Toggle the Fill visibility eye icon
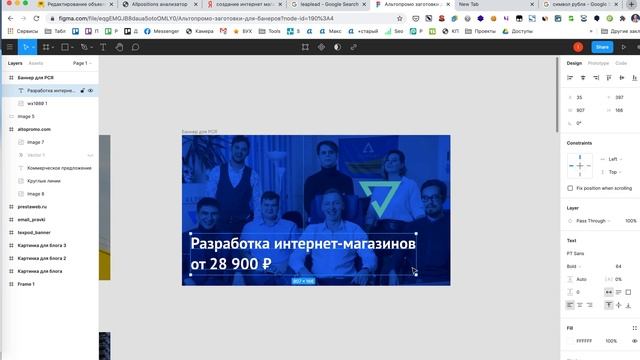This screenshot has width=640, height=360. click(x=635, y=341)
